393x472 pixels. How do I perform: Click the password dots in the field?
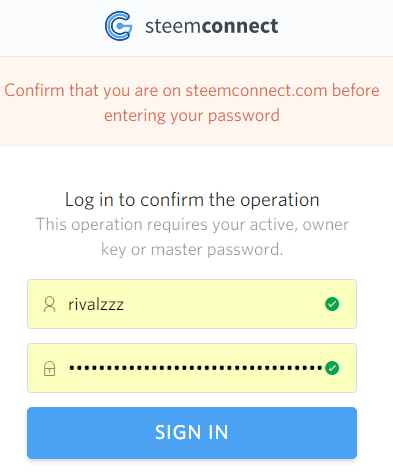pos(196,368)
